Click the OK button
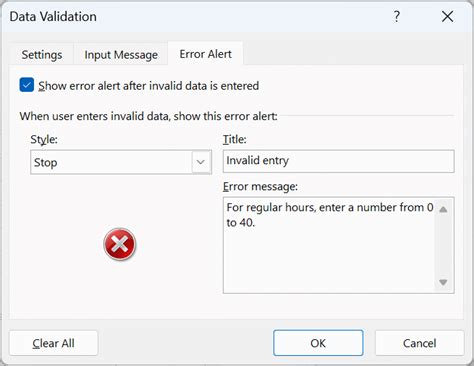The height and width of the screenshot is (366, 474). (x=318, y=343)
